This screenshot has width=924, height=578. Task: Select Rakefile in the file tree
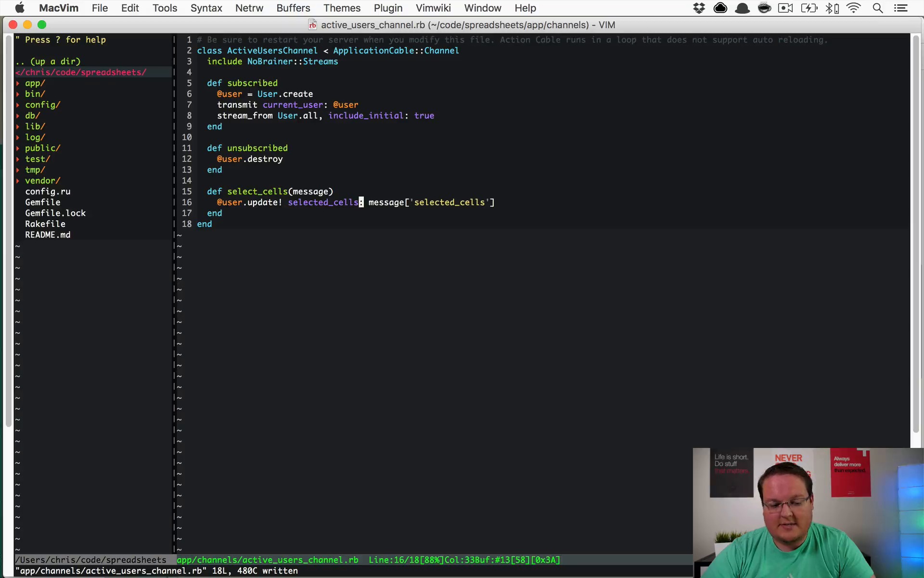click(45, 224)
